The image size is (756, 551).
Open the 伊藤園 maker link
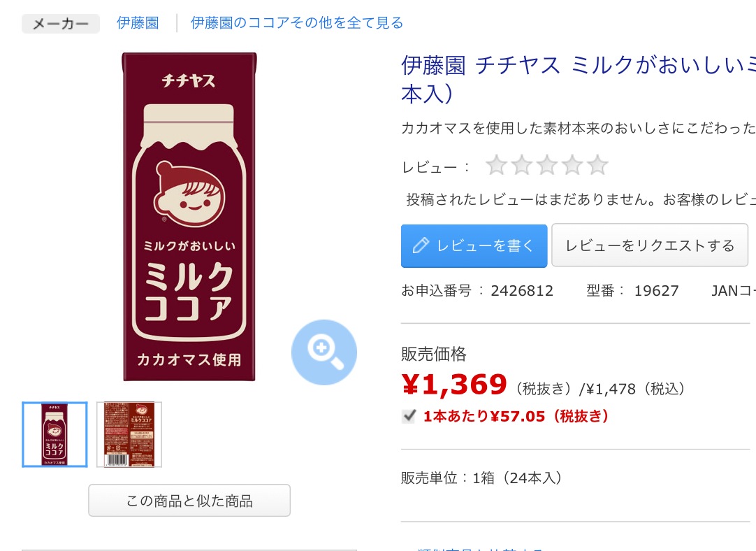[x=138, y=22]
